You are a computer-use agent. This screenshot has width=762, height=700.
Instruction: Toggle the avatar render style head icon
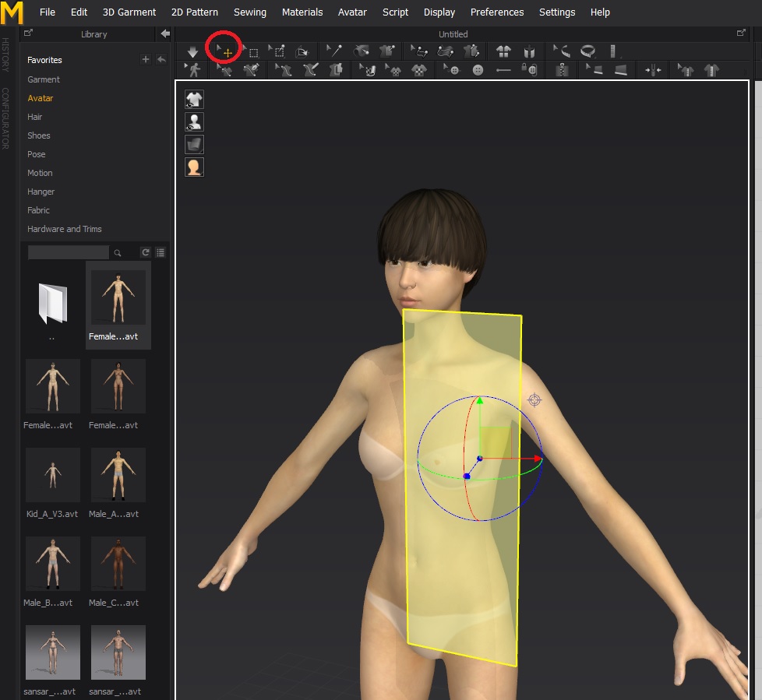coord(194,167)
